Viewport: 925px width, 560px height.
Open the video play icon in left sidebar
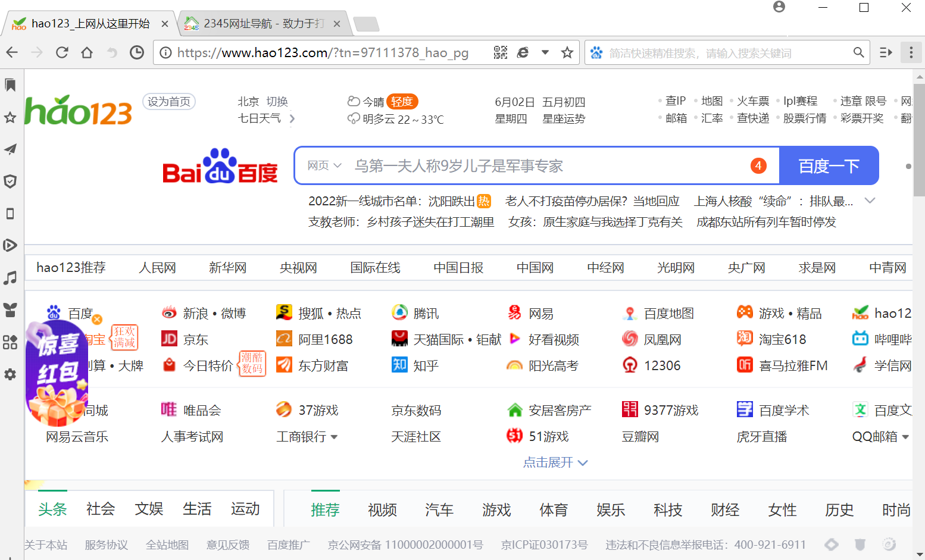(x=10, y=245)
